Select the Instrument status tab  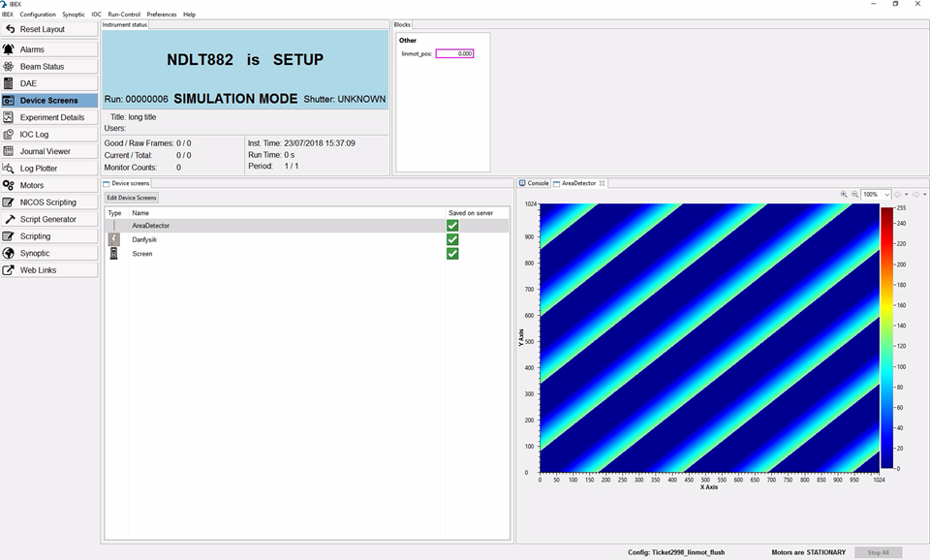pyautogui.click(x=125, y=25)
